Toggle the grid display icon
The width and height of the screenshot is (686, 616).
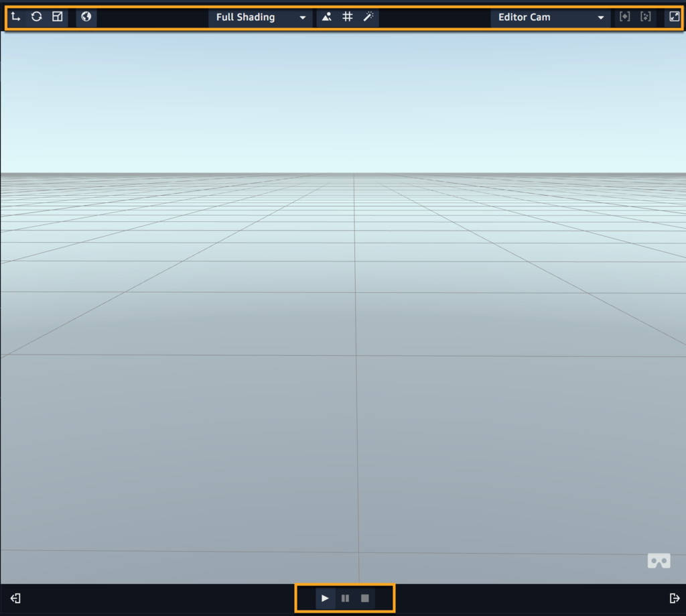[x=348, y=17]
